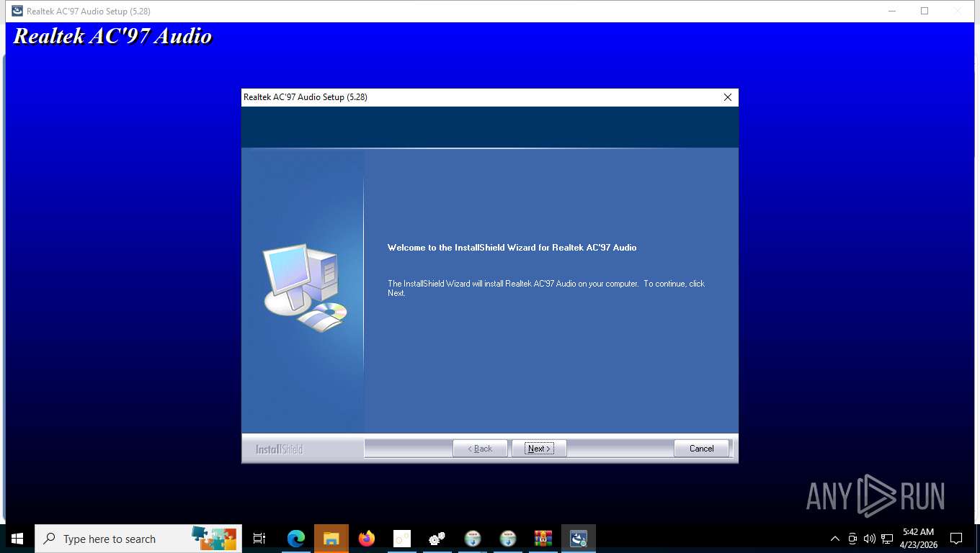Open File Explorer from the taskbar
The width and height of the screenshot is (980, 553).
(331, 539)
